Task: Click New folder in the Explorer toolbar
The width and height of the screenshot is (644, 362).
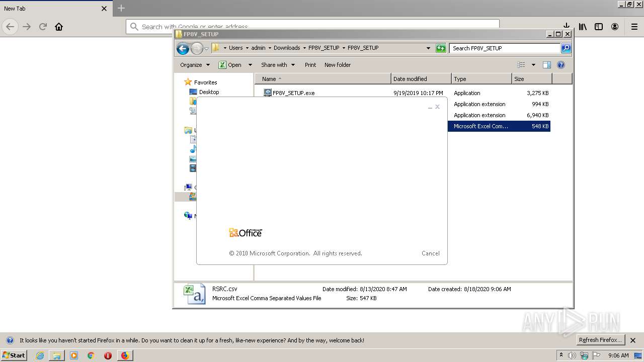Action: [x=338, y=65]
